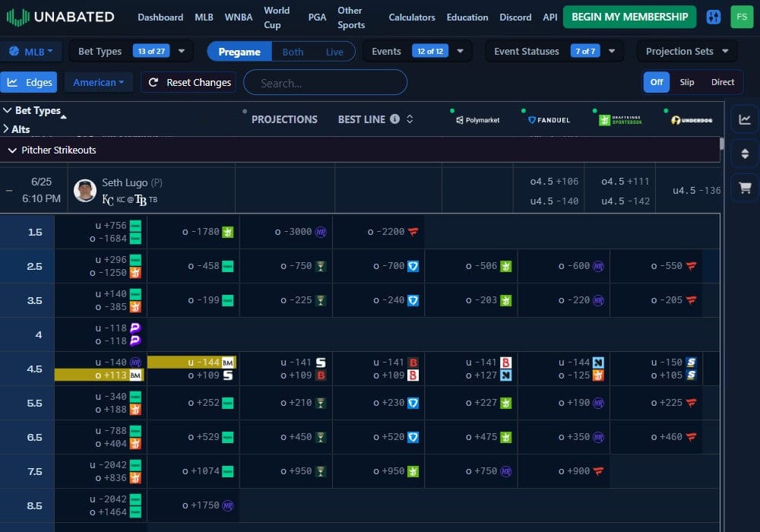Click the DraftKings Sportsbook column logo
This screenshot has width=760, height=532.
pos(620,119)
